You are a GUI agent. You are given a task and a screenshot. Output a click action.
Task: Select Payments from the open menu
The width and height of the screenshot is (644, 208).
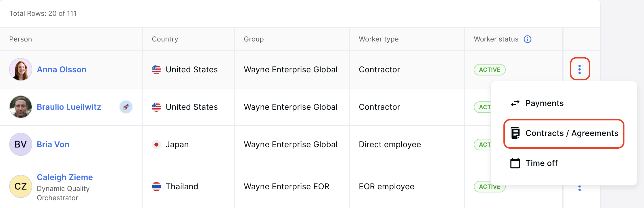tap(545, 103)
